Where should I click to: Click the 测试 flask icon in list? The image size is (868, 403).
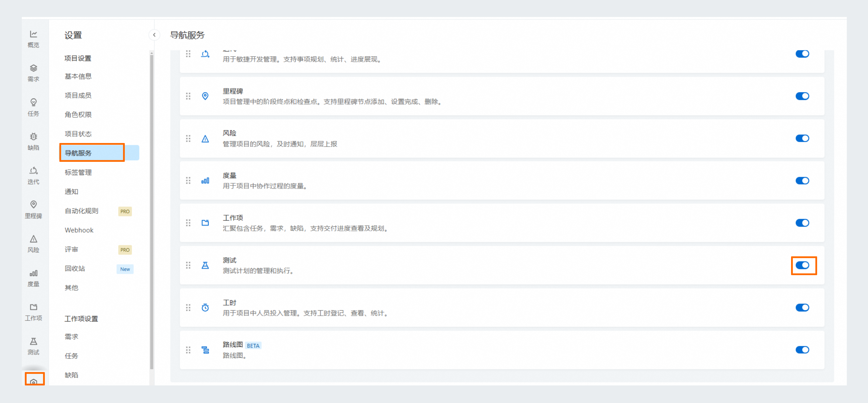[205, 265]
